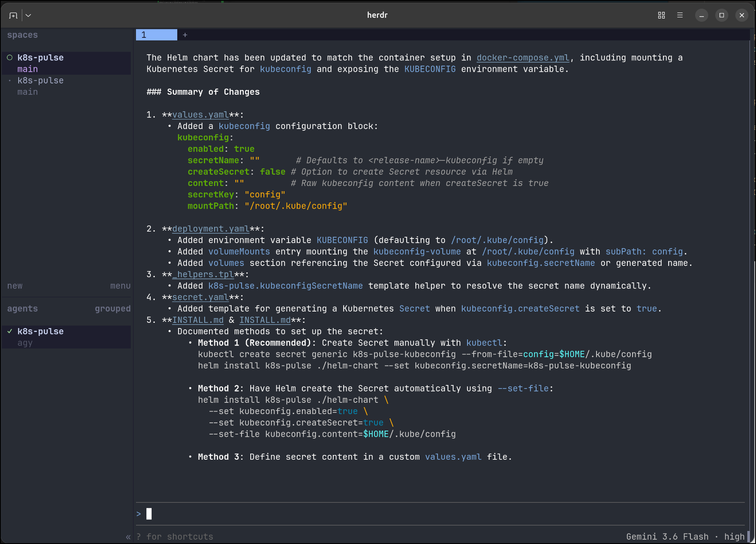Click the 'mountPath' yaml key
The width and height of the screenshot is (756, 544).
211,206
